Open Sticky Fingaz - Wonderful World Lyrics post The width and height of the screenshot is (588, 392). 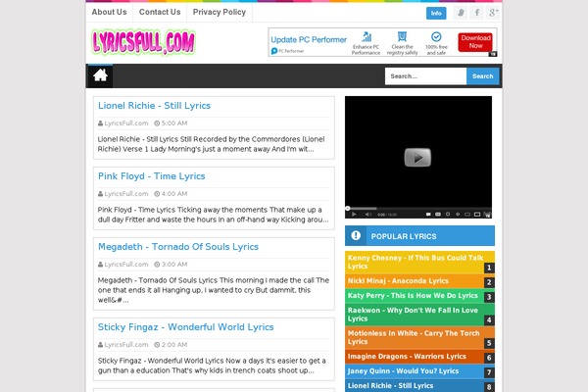click(185, 327)
